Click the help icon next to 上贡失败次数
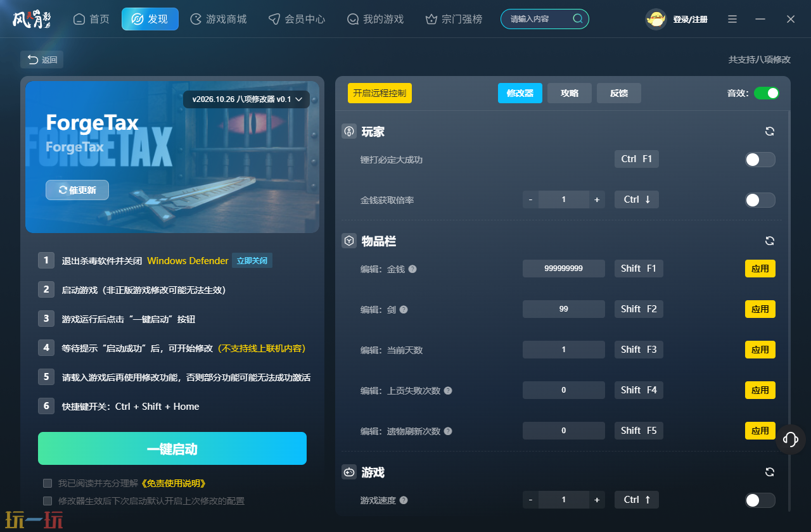Screen dimensions: 811x532 448,391
